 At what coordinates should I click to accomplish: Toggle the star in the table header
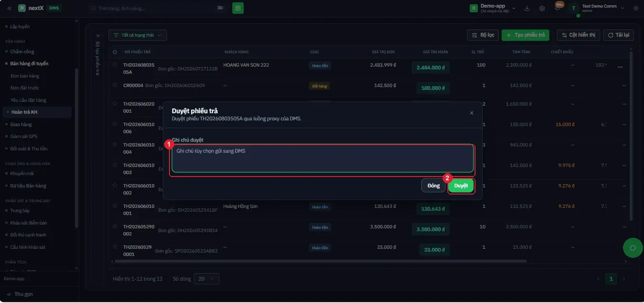click(x=115, y=52)
